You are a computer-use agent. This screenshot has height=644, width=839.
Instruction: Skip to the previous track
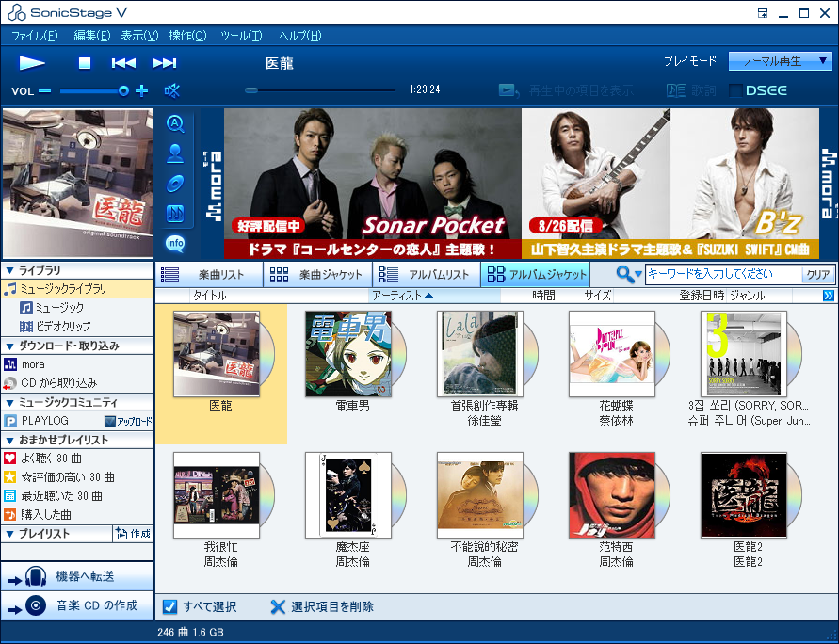click(123, 63)
